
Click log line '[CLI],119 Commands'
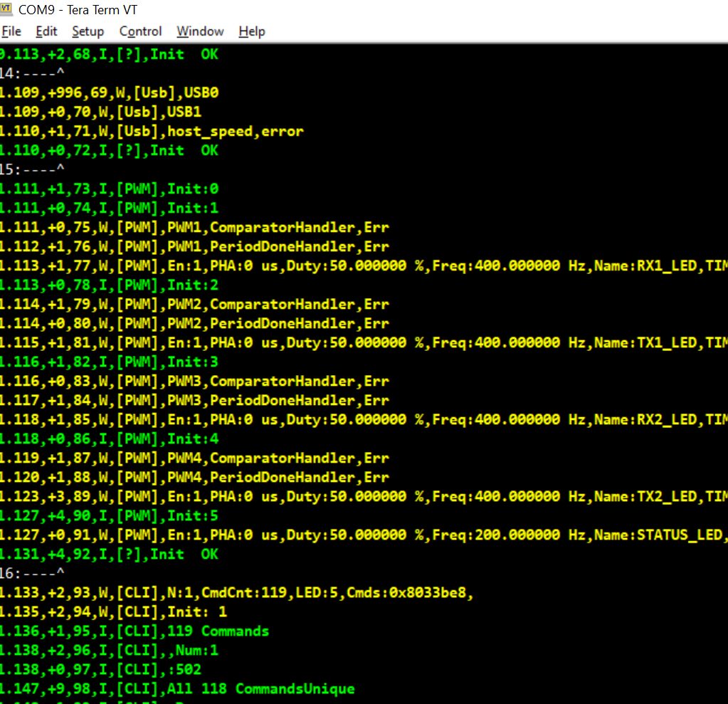[134, 631]
